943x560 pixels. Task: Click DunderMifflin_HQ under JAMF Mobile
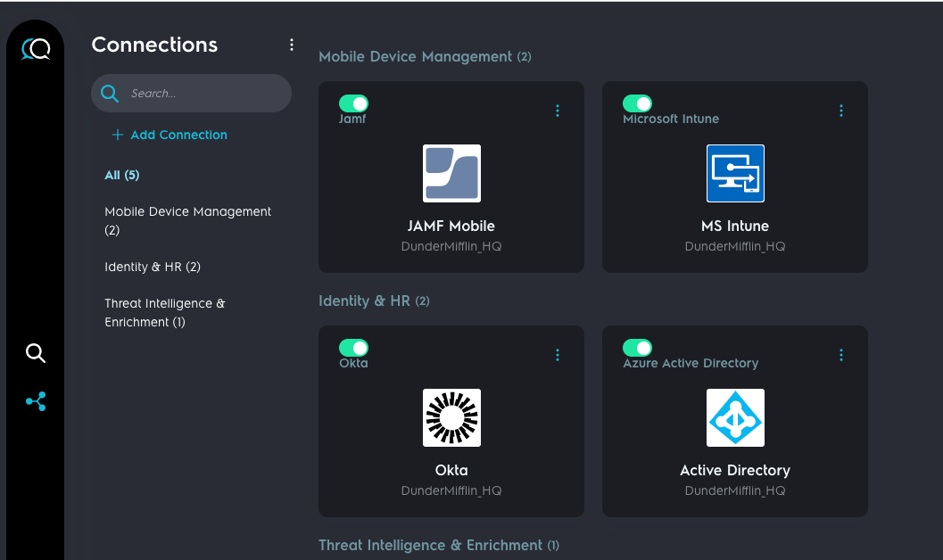[451, 246]
